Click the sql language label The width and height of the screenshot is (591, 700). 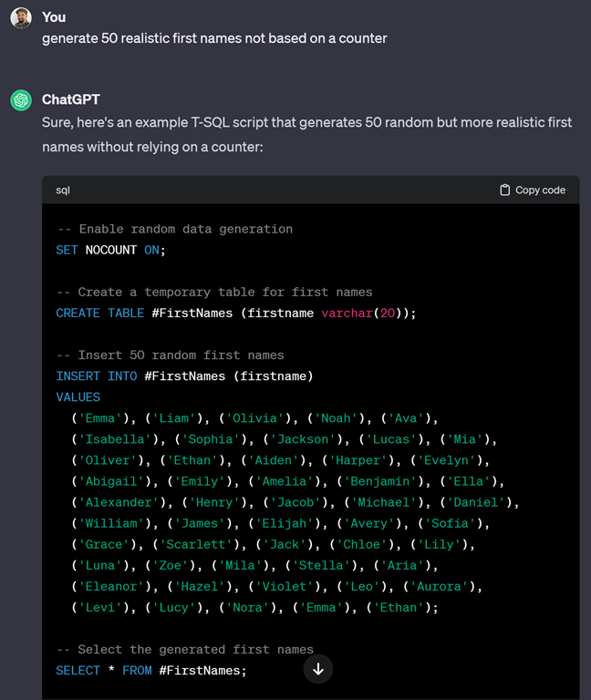click(x=63, y=190)
